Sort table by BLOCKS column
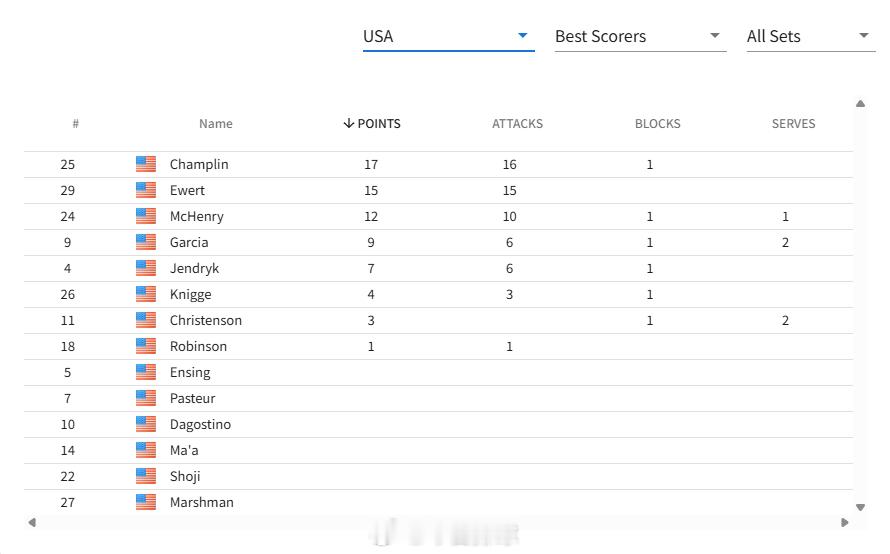This screenshot has height=554, width=890. click(x=657, y=124)
